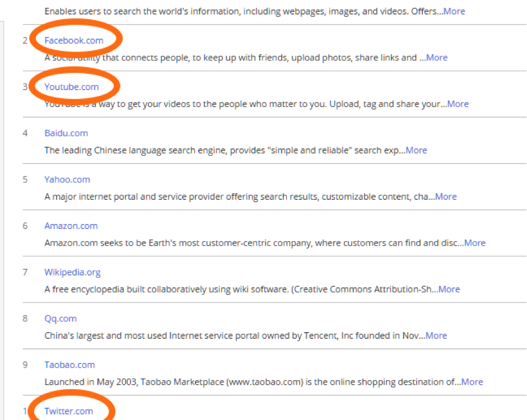This screenshot has width=527, height=420.
Task: Expand More for the Baidu description
Action: pos(417,150)
